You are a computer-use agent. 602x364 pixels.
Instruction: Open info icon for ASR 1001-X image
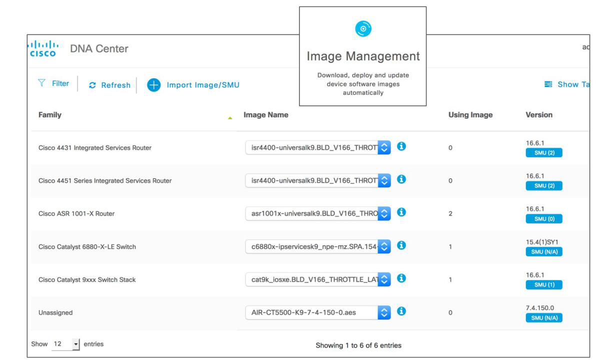(401, 213)
